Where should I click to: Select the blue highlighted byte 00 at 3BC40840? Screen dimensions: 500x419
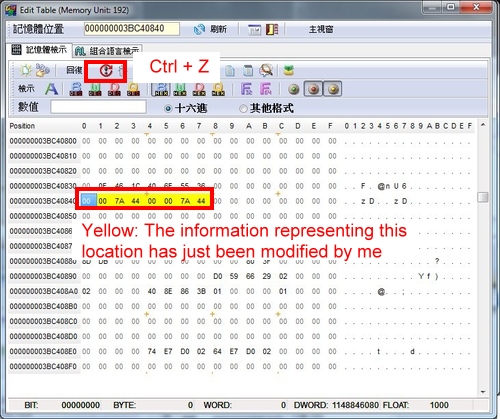tap(88, 201)
